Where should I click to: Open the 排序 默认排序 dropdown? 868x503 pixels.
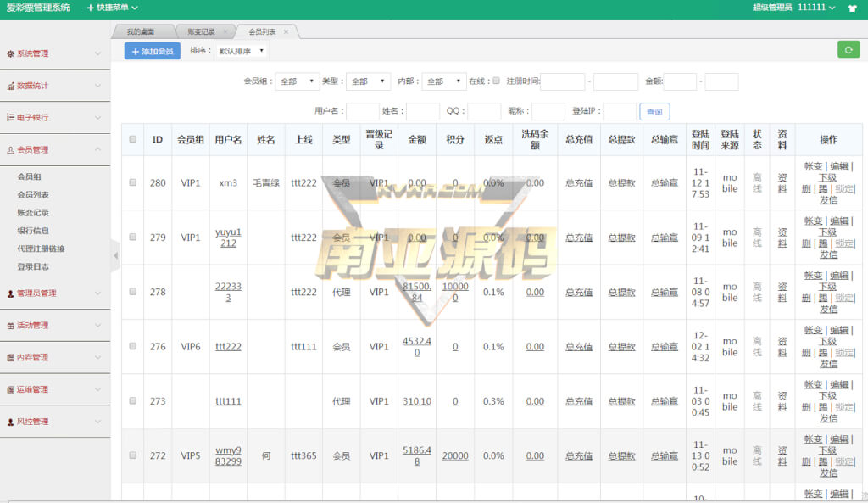tap(241, 51)
